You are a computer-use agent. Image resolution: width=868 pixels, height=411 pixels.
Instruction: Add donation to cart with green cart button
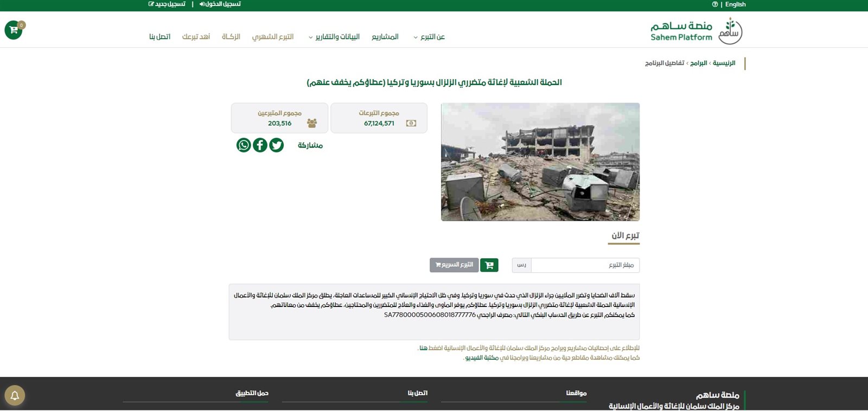(x=489, y=265)
